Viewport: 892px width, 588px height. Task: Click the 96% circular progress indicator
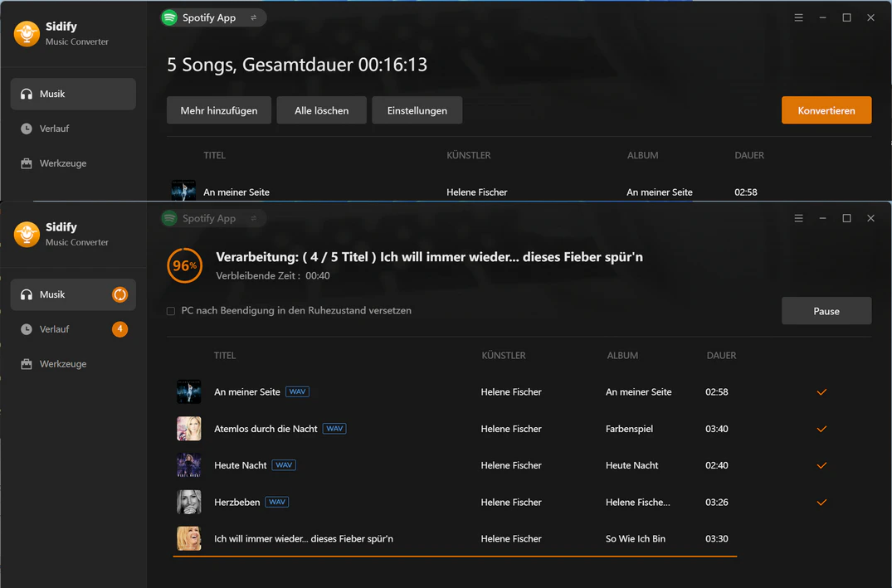pos(185,265)
